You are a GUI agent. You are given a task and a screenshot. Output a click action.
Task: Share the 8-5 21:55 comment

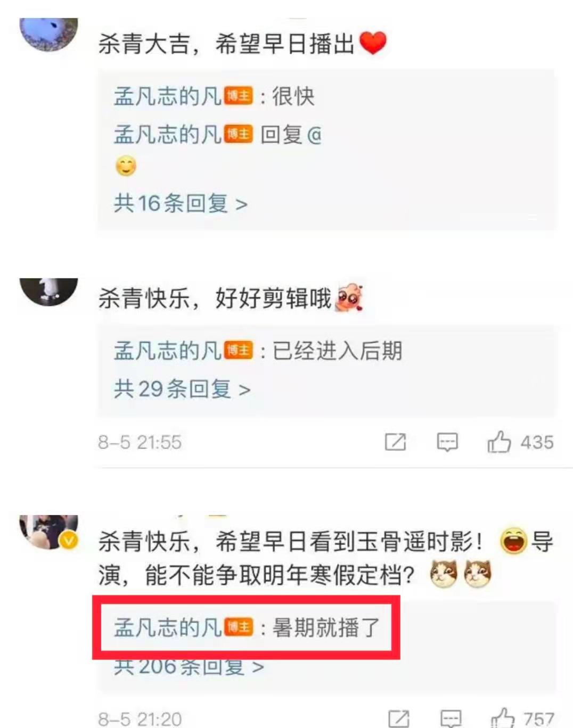click(395, 442)
